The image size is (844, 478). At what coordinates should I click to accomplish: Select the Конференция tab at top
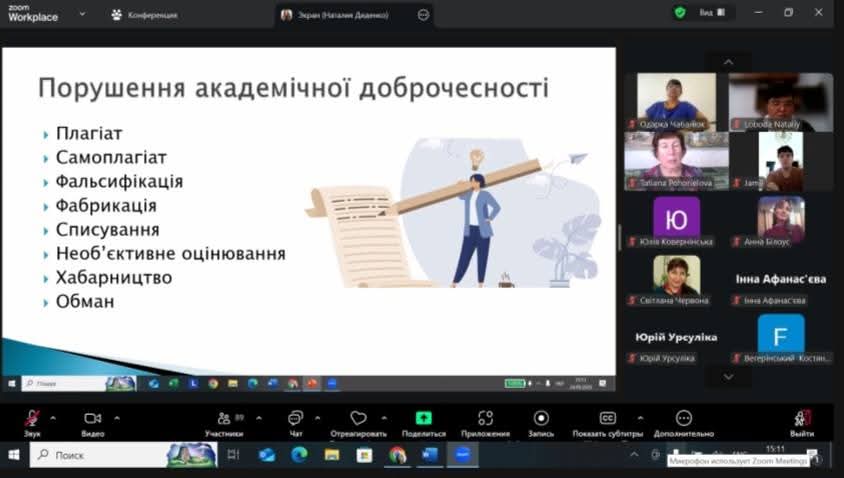(145, 15)
